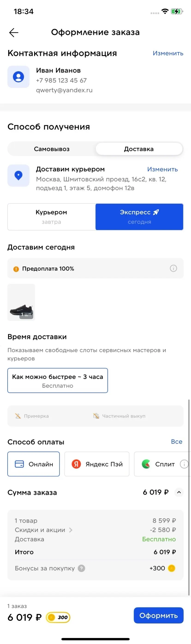
Task: Select the Экспресс сегодня tab
Action: [139, 217]
